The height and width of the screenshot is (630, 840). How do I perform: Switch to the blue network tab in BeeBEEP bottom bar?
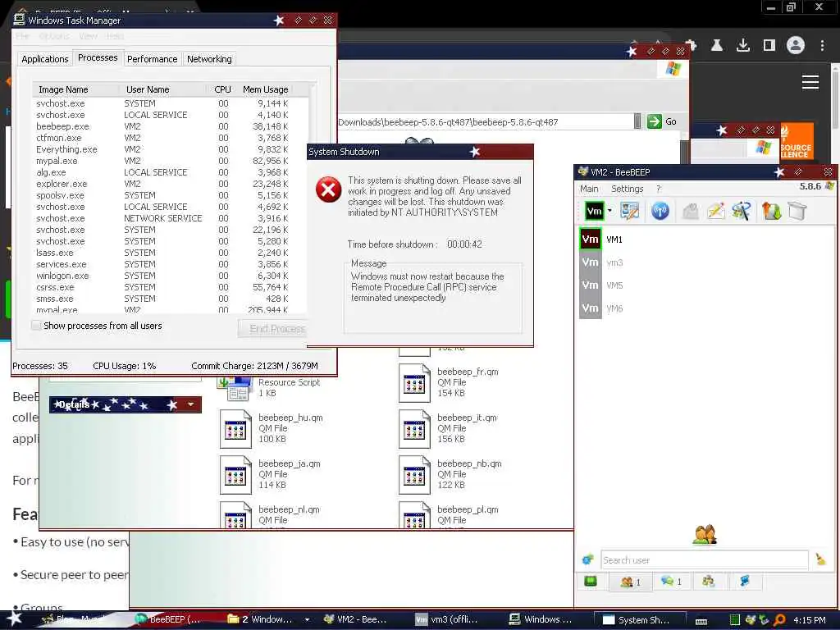pyautogui.click(x=745, y=582)
